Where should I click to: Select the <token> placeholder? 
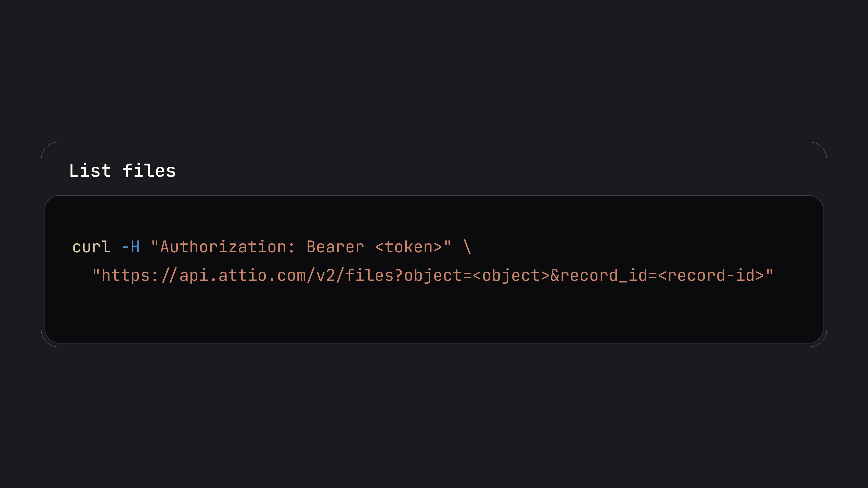click(x=409, y=247)
